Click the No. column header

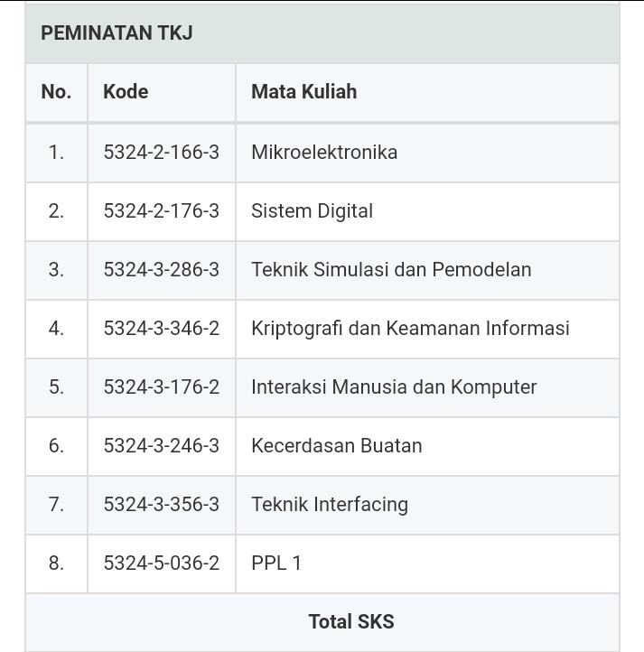pos(56,91)
